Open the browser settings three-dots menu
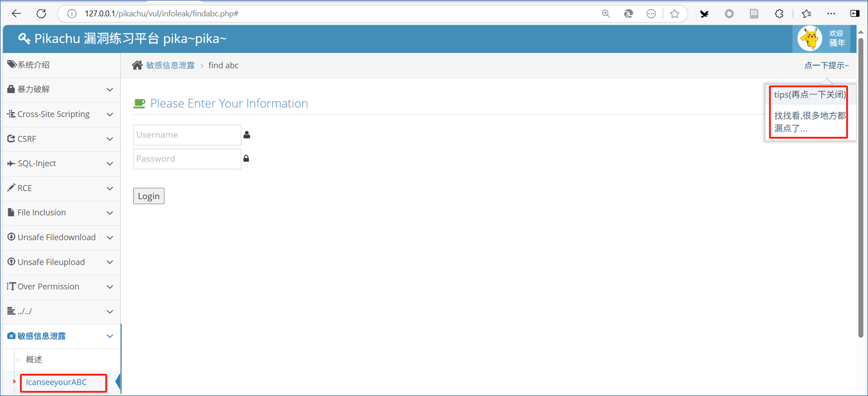 [x=831, y=14]
